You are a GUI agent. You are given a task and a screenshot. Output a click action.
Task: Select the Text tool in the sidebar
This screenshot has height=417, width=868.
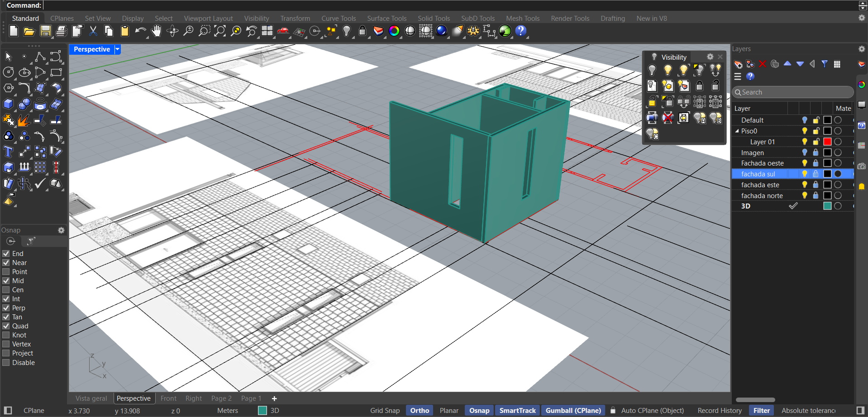8,152
